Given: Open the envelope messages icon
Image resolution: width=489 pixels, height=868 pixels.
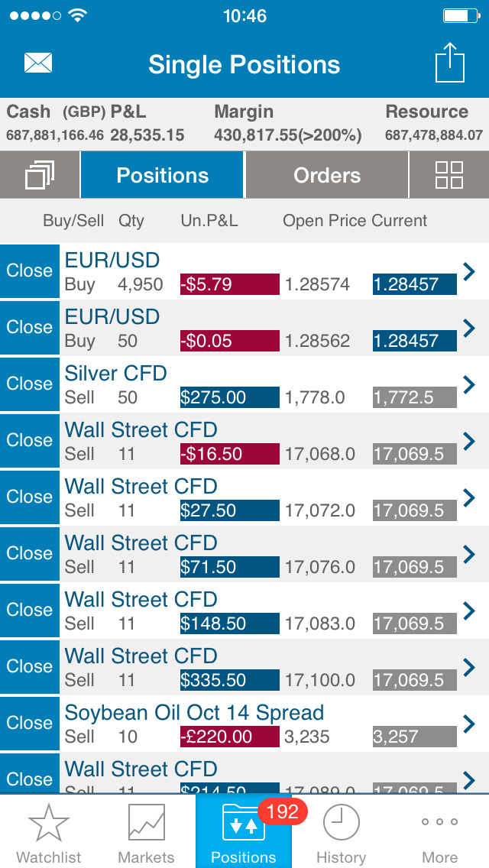Looking at the screenshot, I should [38, 63].
